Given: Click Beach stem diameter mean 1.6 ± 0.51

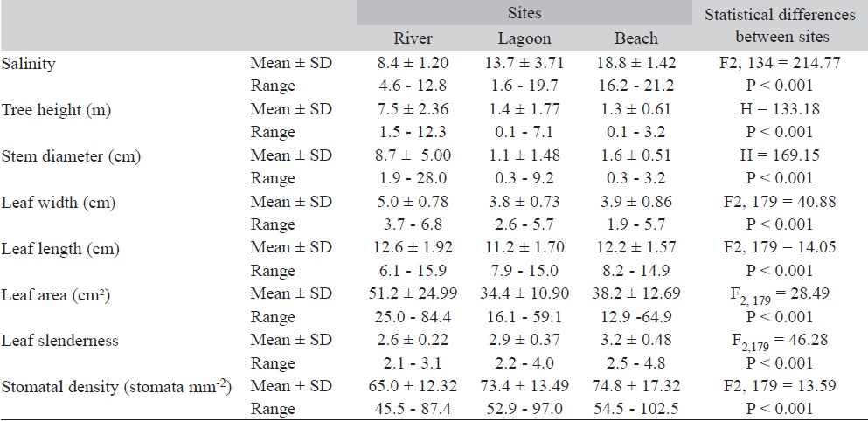Looking at the screenshot, I should point(635,155).
